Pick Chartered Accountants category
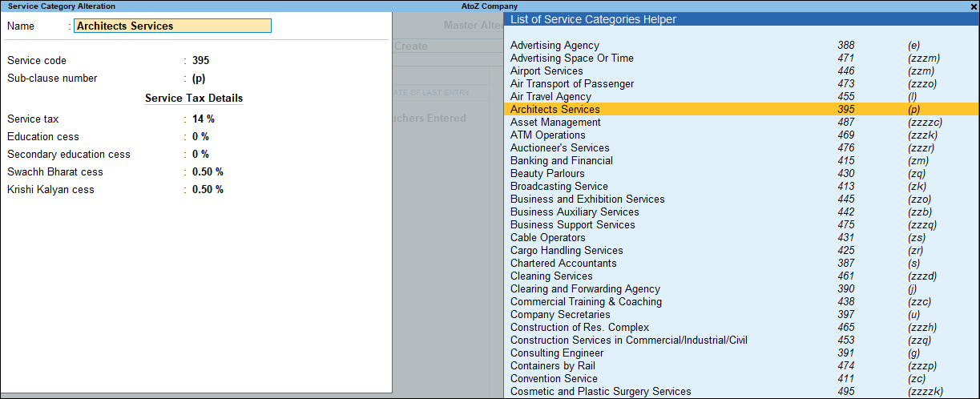Image resolution: width=980 pixels, height=399 pixels. pos(741,263)
